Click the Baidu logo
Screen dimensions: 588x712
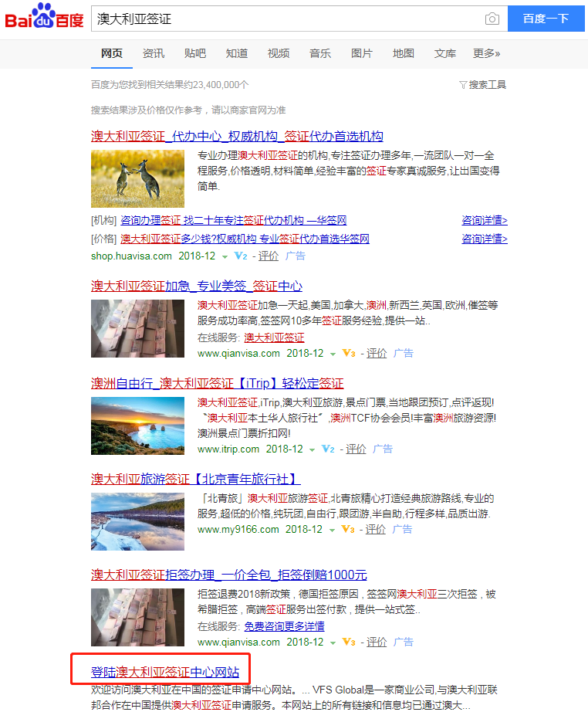click(44, 16)
